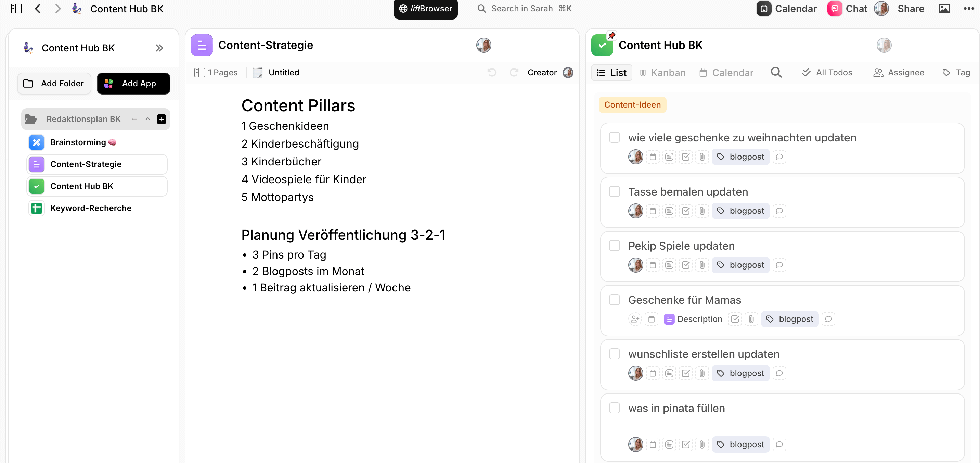Open the more options ellipsis in the top bar
Screen dimensions: 980x463
click(x=969, y=8)
